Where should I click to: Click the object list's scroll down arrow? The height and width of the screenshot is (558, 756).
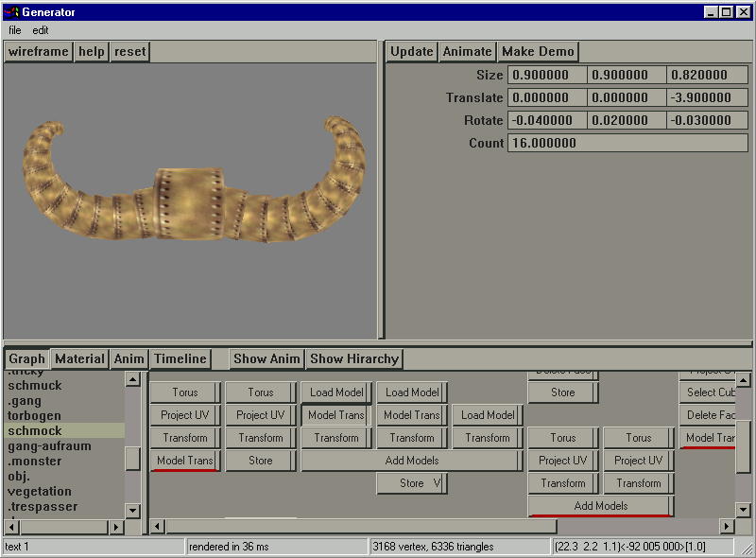(x=133, y=511)
